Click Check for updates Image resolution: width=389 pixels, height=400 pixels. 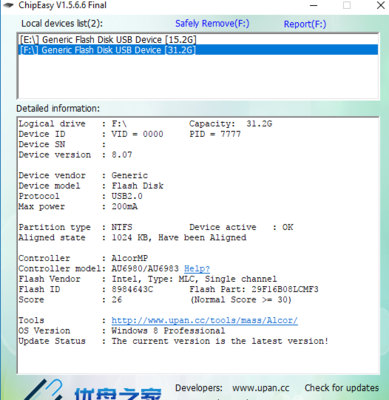coord(342,388)
